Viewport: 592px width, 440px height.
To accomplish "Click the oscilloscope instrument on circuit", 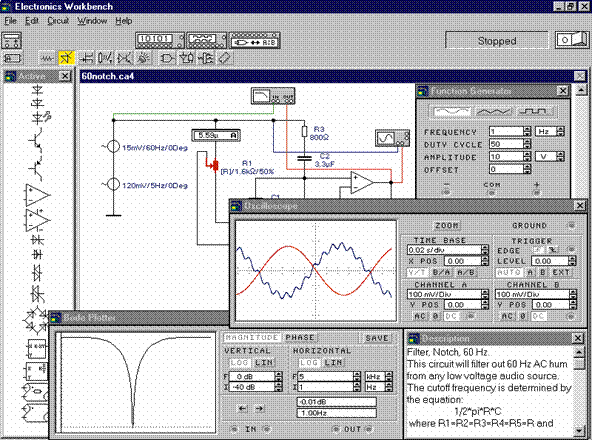I will click(393, 138).
